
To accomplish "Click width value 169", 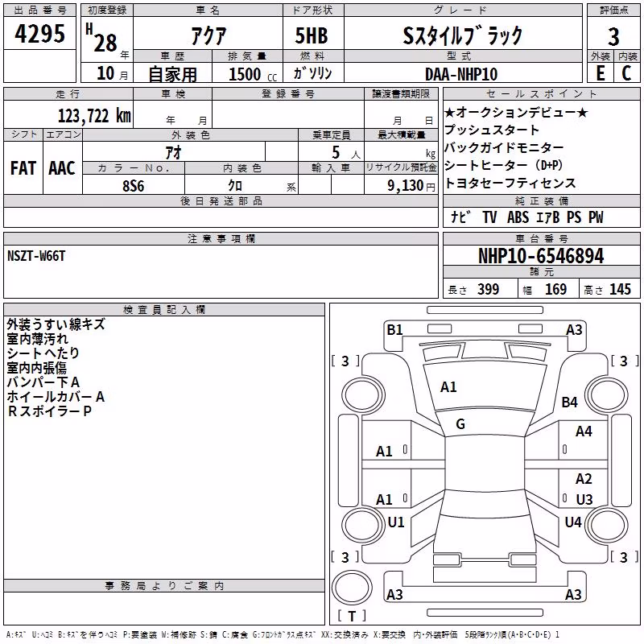I will [x=555, y=289].
